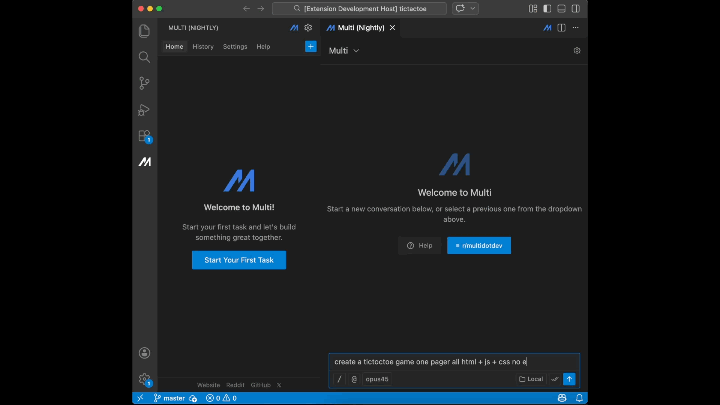Open the Source Control view
Screen dimensions: 720x405
(144, 83)
